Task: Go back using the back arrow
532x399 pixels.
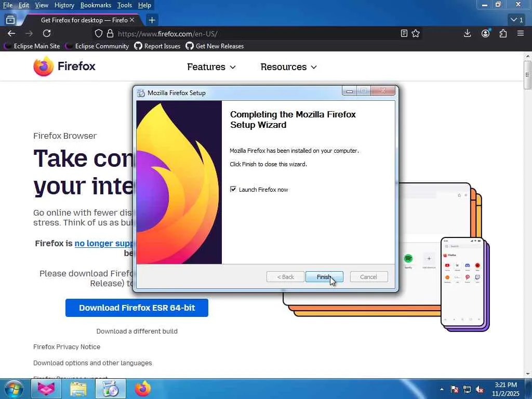Action: 11,33
